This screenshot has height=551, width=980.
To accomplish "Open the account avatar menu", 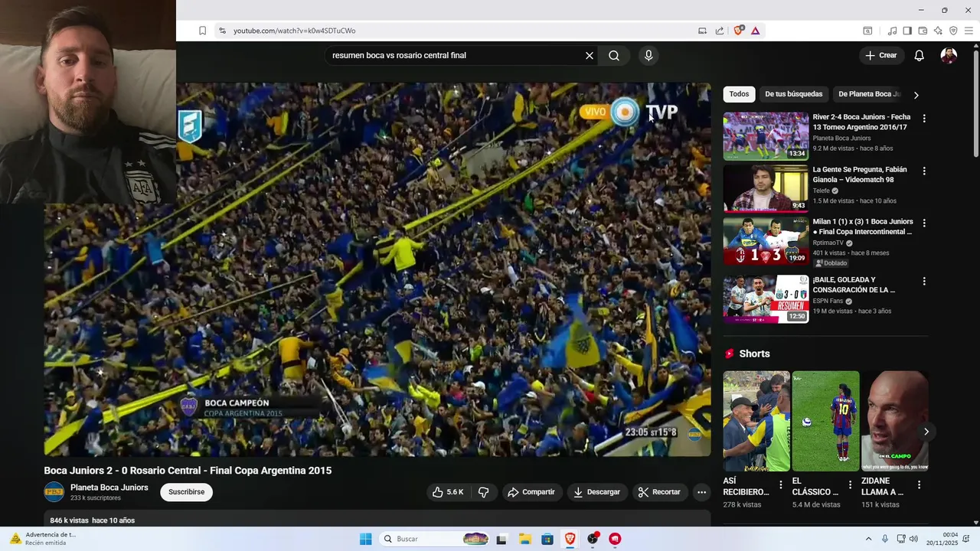I will (x=949, y=55).
